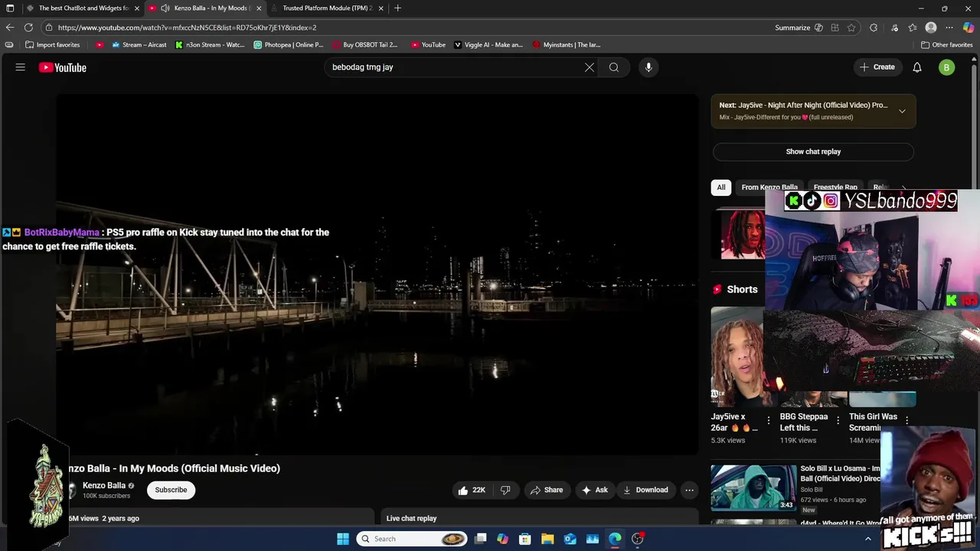Viewport: 980px width, 551px height.
Task: Switch to The best ChatBot and Widgets tab
Action: click(84, 8)
